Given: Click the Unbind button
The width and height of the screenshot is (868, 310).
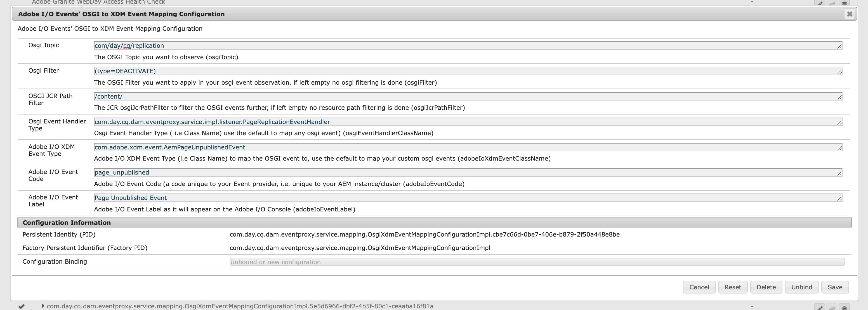Looking at the screenshot, I should coord(801,287).
